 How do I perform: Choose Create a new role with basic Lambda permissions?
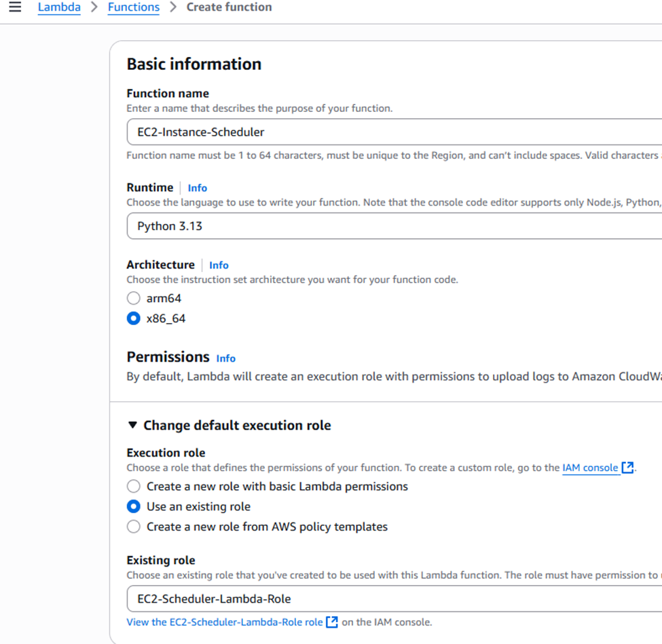[x=133, y=486]
